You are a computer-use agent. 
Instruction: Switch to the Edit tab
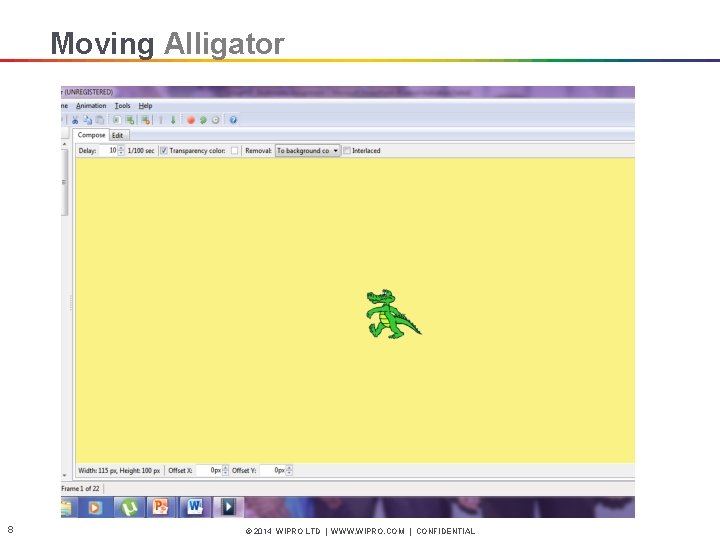[x=118, y=135]
